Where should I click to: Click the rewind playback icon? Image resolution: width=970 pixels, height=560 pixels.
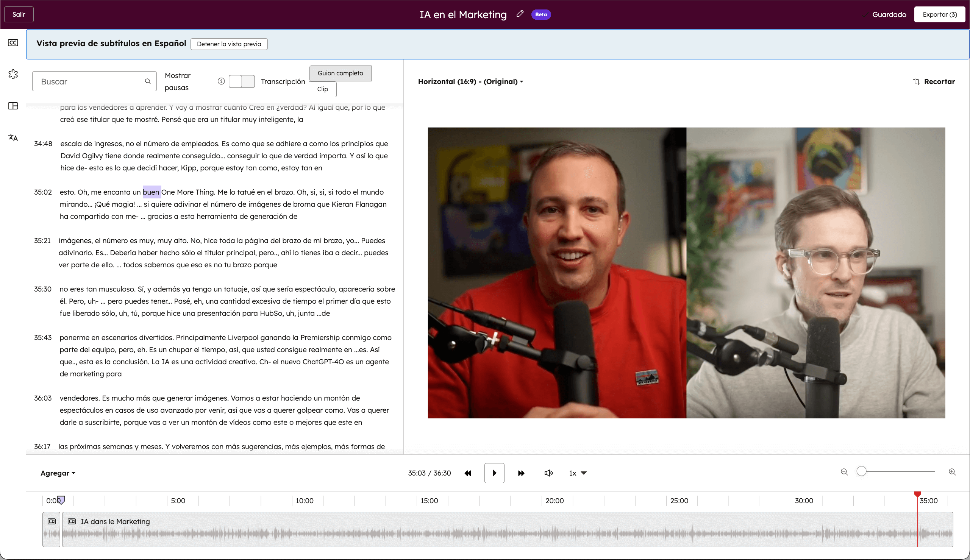(468, 473)
